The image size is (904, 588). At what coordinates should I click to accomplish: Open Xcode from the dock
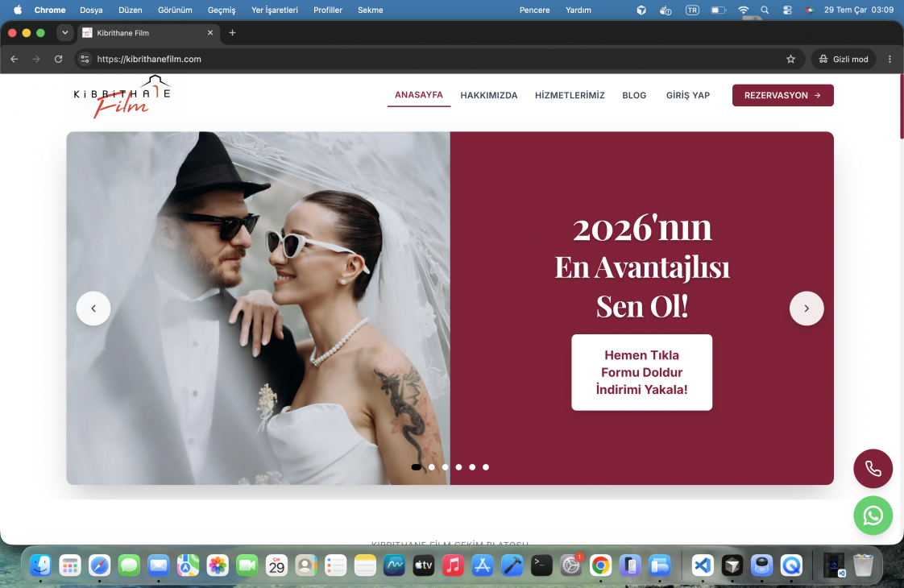pyautogui.click(x=512, y=565)
